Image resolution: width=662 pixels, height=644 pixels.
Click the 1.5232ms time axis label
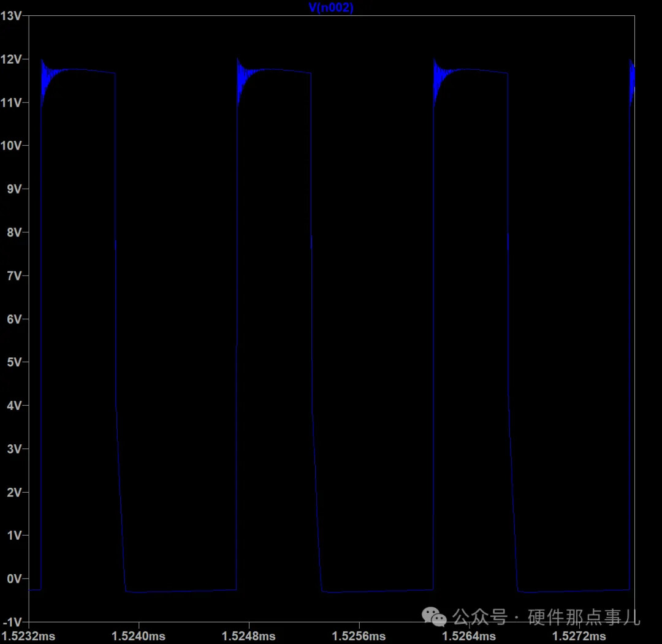pos(29,636)
